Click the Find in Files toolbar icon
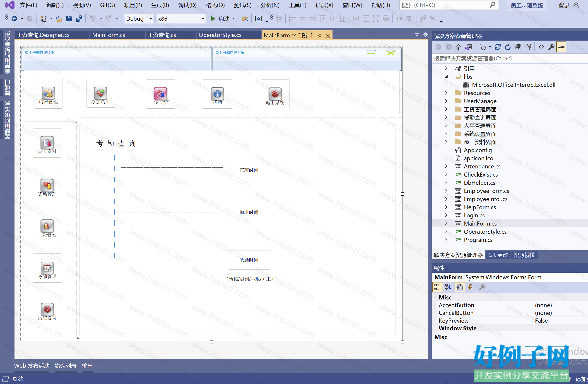The height and width of the screenshot is (384, 588). point(245,19)
